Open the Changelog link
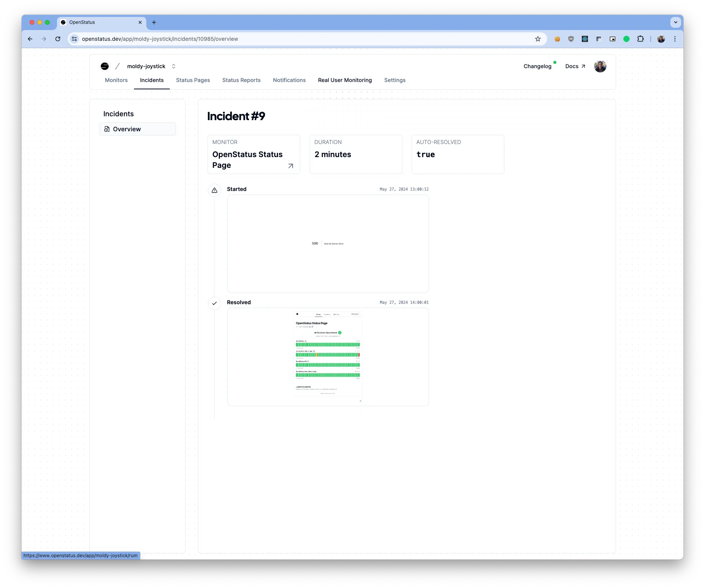The height and width of the screenshot is (588, 705). coord(538,66)
